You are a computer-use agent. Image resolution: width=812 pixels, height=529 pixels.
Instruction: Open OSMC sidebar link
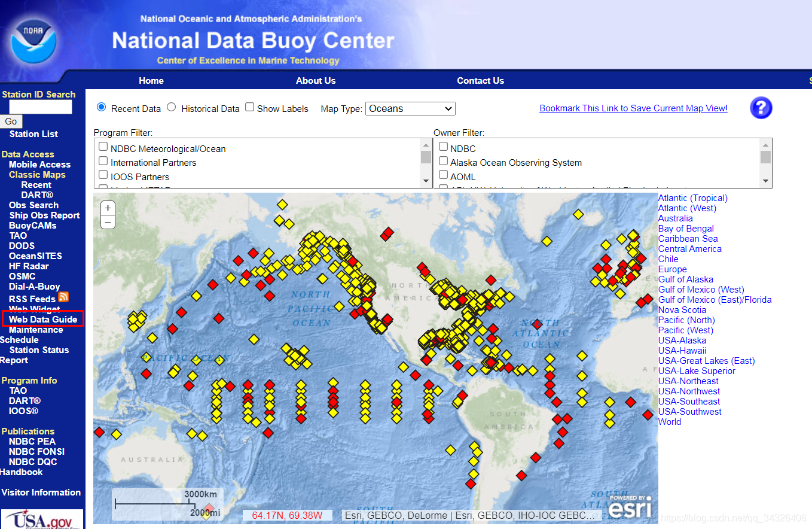point(22,276)
